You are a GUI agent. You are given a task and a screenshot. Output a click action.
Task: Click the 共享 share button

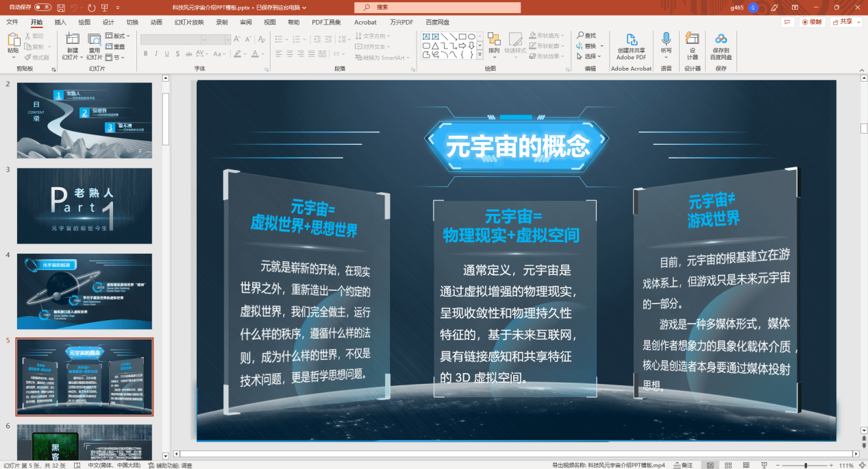[846, 22]
